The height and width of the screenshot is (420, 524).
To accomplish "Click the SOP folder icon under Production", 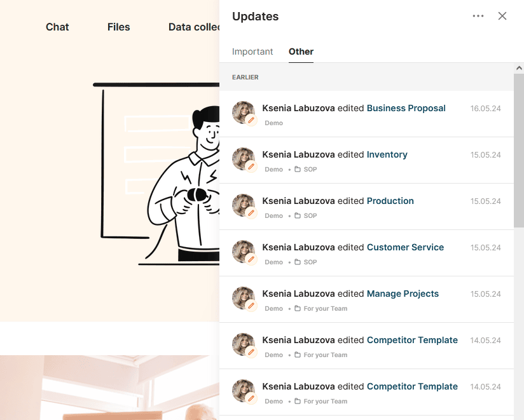I will coord(298,215).
